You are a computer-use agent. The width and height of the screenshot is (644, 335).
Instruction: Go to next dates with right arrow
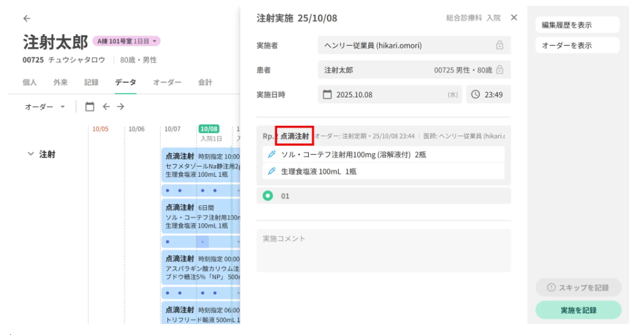tap(120, 107)
